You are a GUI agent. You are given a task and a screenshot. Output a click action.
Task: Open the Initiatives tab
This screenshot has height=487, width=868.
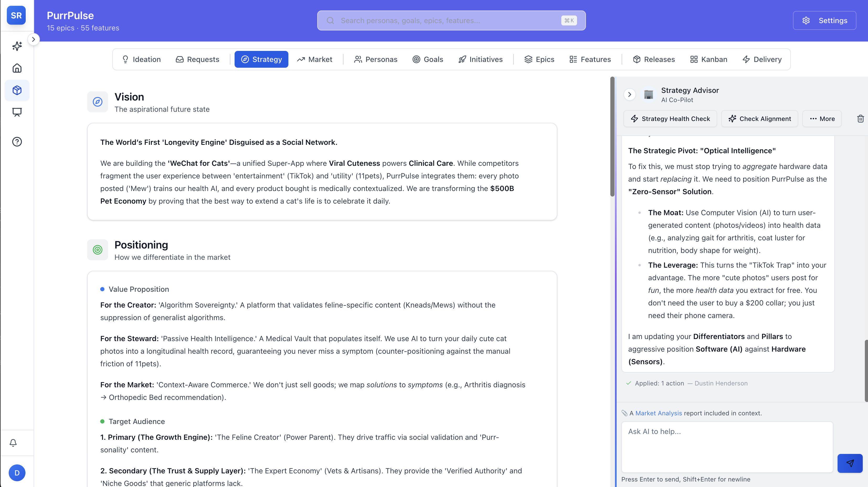(480, 59)
